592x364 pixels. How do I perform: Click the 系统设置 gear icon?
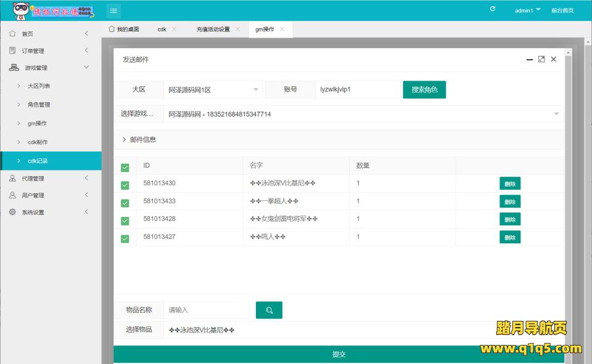[13, 212]
